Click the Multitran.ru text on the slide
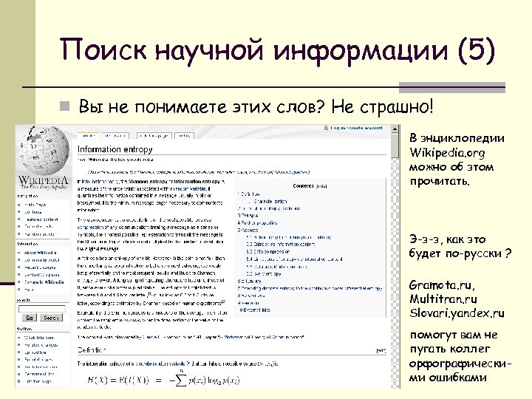The width and height of the screenshot is (532, 399). click(443, 299)
